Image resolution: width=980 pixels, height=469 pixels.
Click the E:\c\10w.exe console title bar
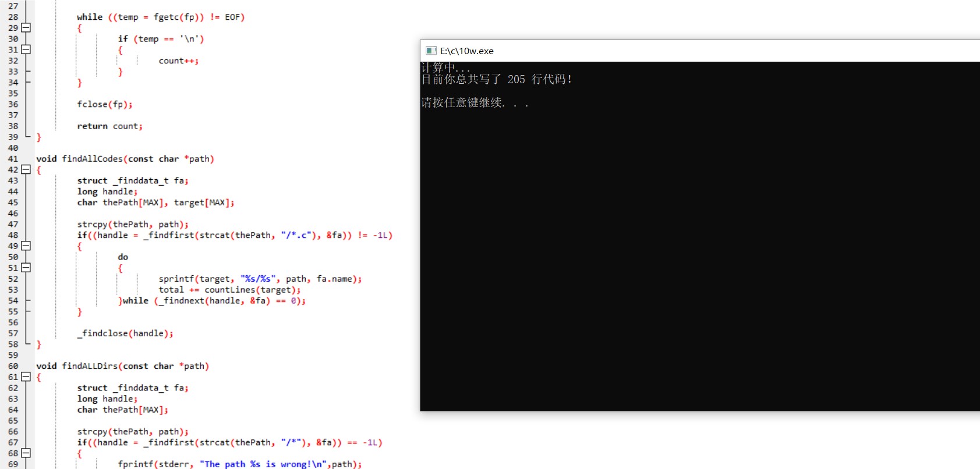click(x=700, y=51)
